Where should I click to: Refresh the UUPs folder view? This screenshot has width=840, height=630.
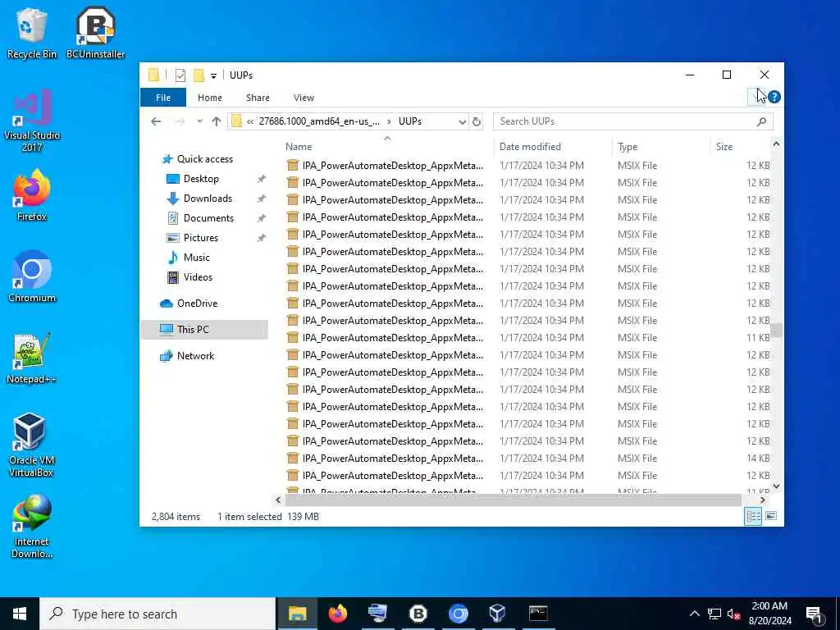477,121
